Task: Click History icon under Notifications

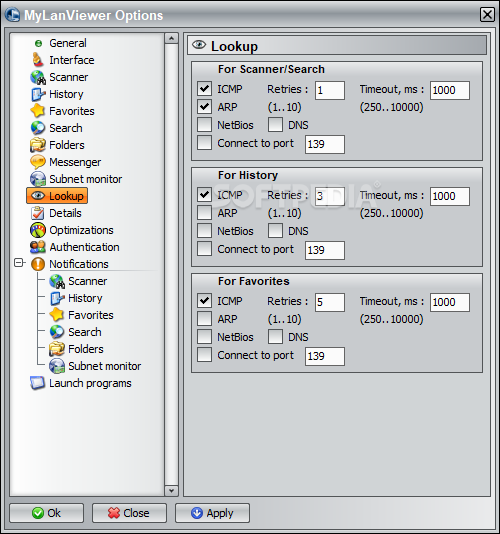Action: (x=57, y=298)
